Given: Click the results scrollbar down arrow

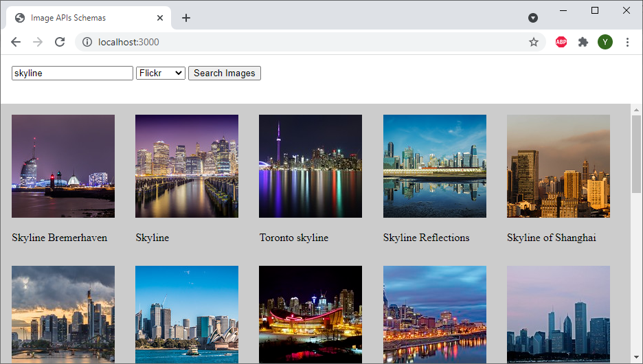Looking at the screenshot, I should pos(636,357).
